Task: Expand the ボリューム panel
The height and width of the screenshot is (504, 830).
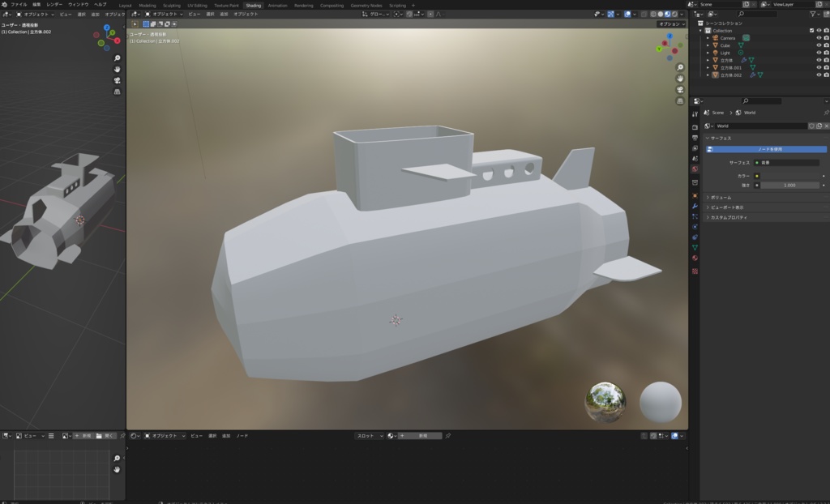Action: [766, 198]
